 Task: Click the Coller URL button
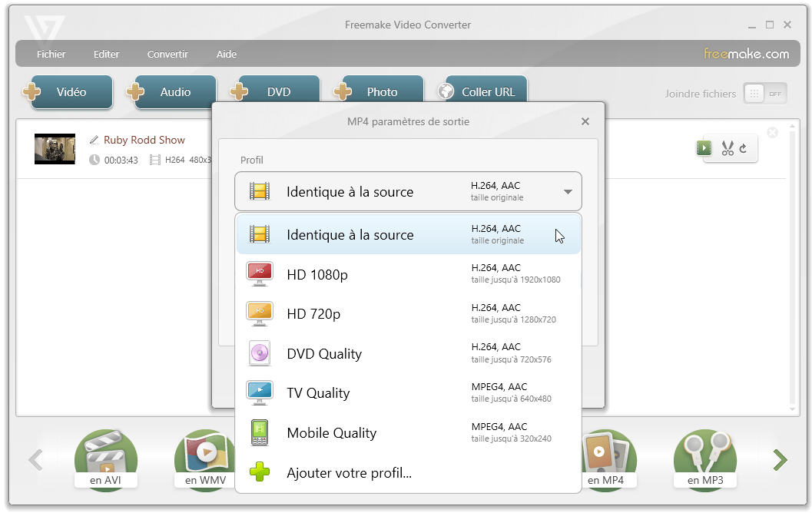[x=486, y=89]
